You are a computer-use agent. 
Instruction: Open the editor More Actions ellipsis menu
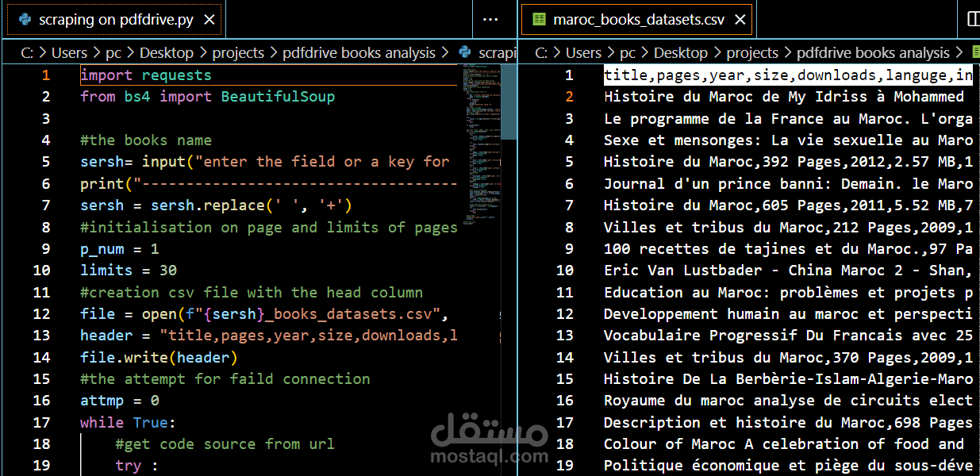pyautogui.click(x=490, y=20)
